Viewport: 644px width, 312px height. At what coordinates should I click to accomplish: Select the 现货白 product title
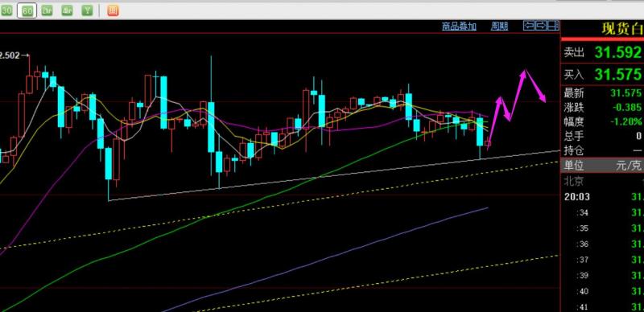(621, 29)
